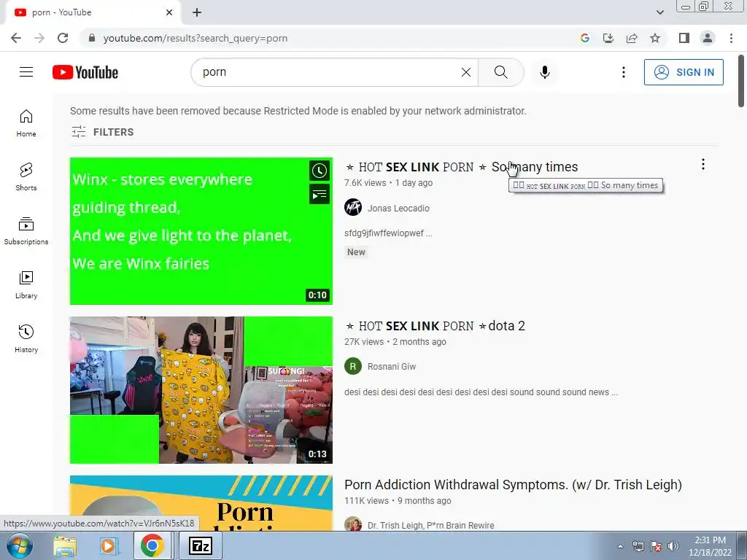This screenshot has width=747, height=560.
Task: Add first video to queue icon
Action: 320,194
